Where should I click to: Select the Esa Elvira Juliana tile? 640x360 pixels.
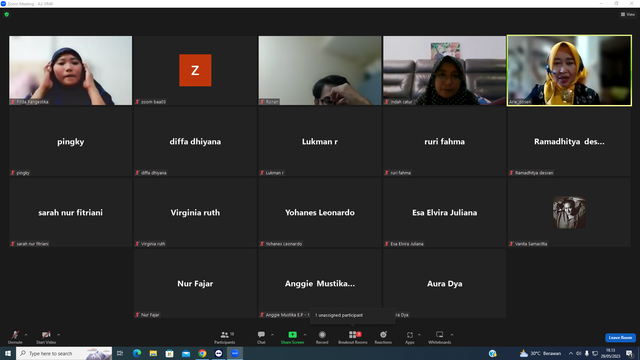(x=444, y=212)
